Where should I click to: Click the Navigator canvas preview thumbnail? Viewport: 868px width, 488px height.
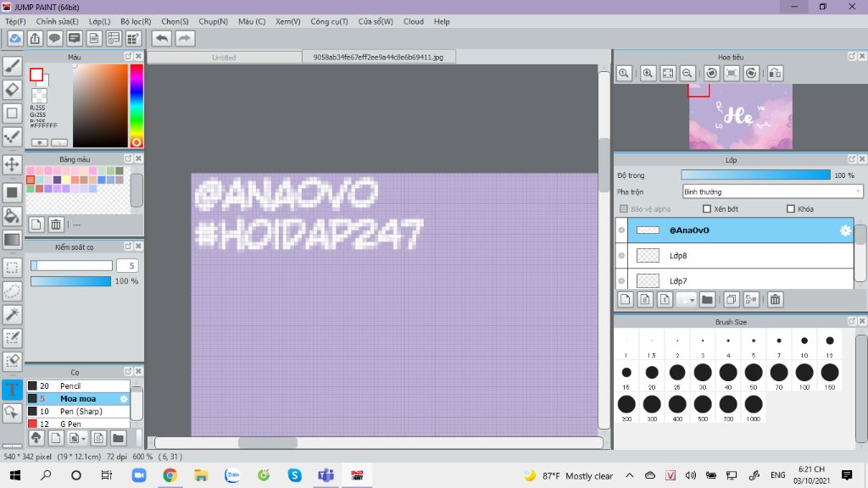click(741, 117)
